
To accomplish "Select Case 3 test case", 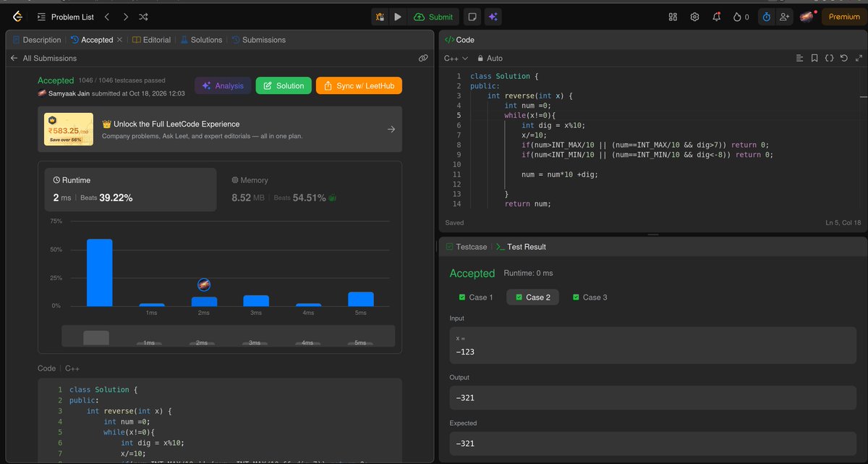I will (x=590, y=298).
